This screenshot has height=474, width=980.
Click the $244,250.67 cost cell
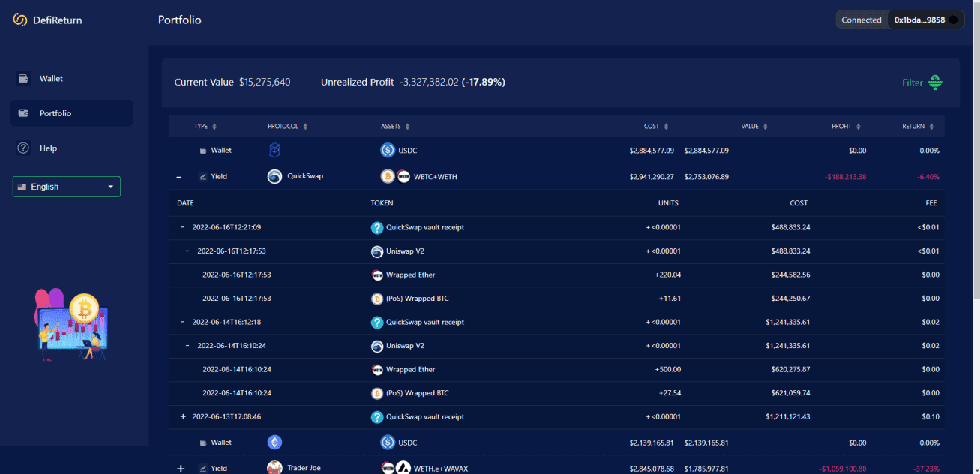point(790,298)
